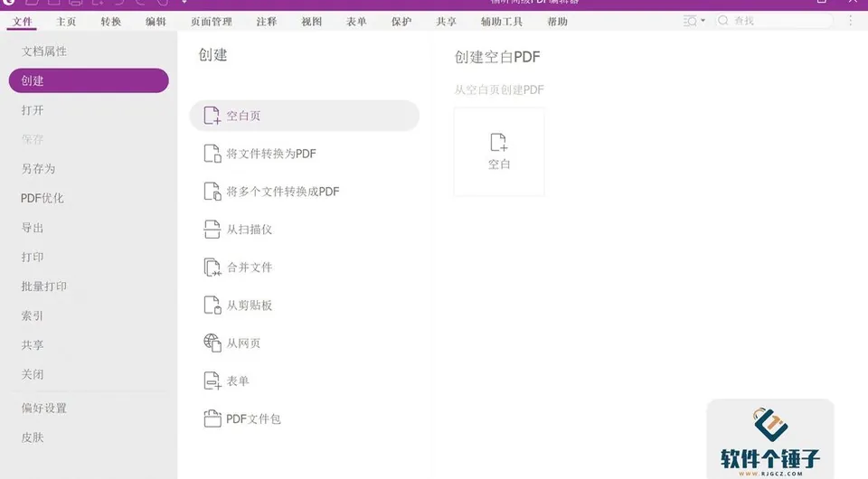Screen dimensions: 868x479
Task: Select 共享 in the left sidebar
Action: pyautogui.click(x=89, y=345)
